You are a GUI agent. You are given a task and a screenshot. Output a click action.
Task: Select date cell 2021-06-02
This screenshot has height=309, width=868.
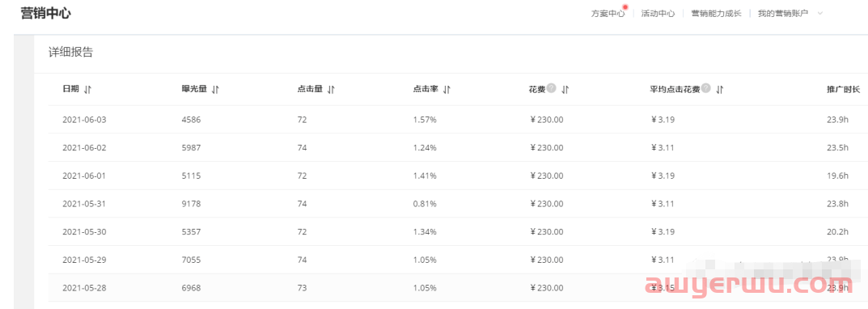pyautogui.click(x=84, y=148)
